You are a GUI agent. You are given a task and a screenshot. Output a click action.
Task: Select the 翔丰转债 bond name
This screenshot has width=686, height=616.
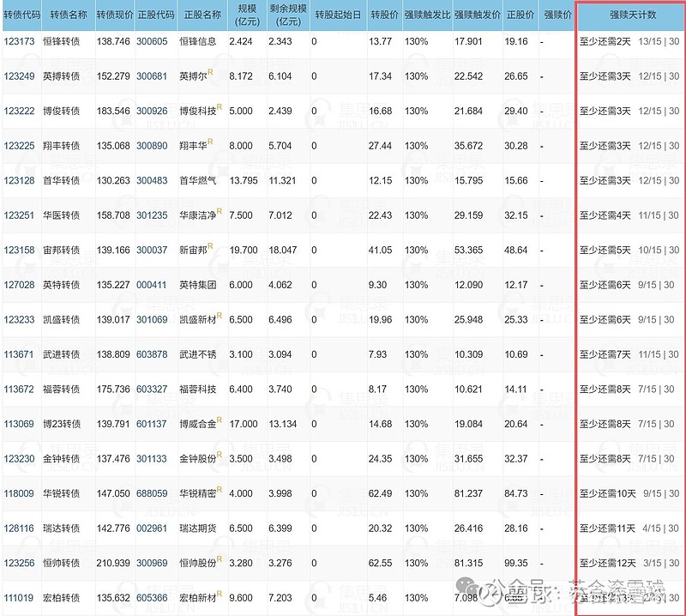tap(61, 146)
